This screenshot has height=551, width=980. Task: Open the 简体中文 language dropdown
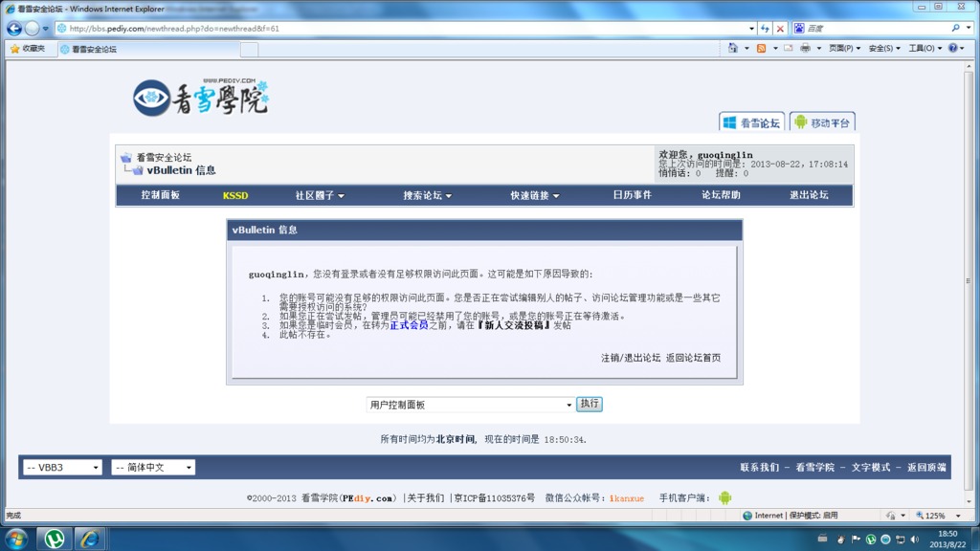click(x=153, y=467)
